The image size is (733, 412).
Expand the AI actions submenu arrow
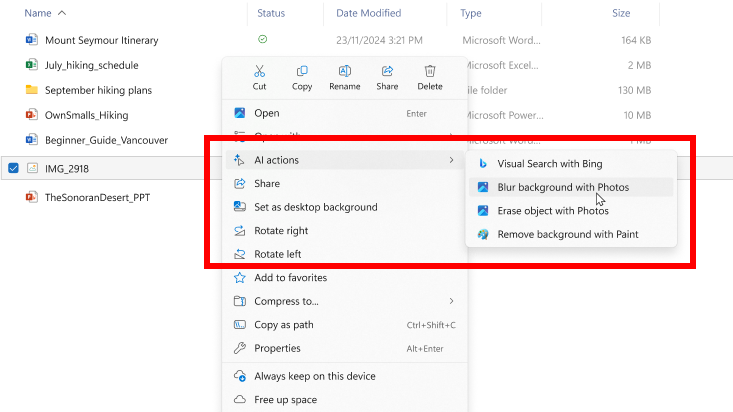pyautogui.click(x=451, y=160)
